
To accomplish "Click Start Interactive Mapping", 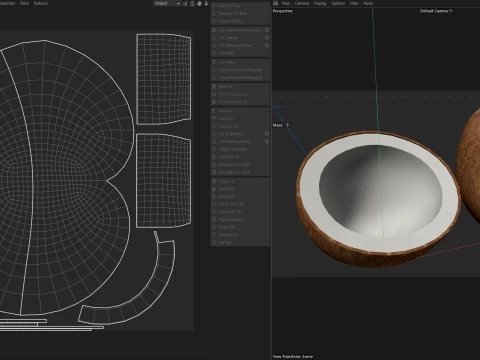I will (x=240, y=70).
